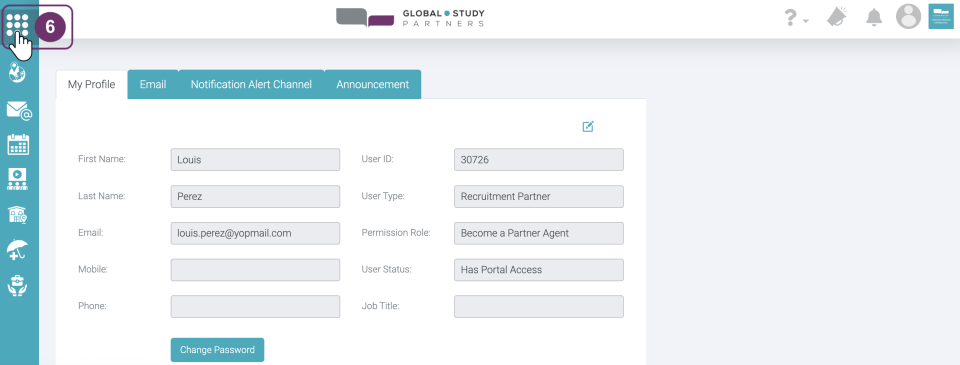Switch to the Email tab
The height and width of the screenshot is (365, 960).
(x=152, y=85)
